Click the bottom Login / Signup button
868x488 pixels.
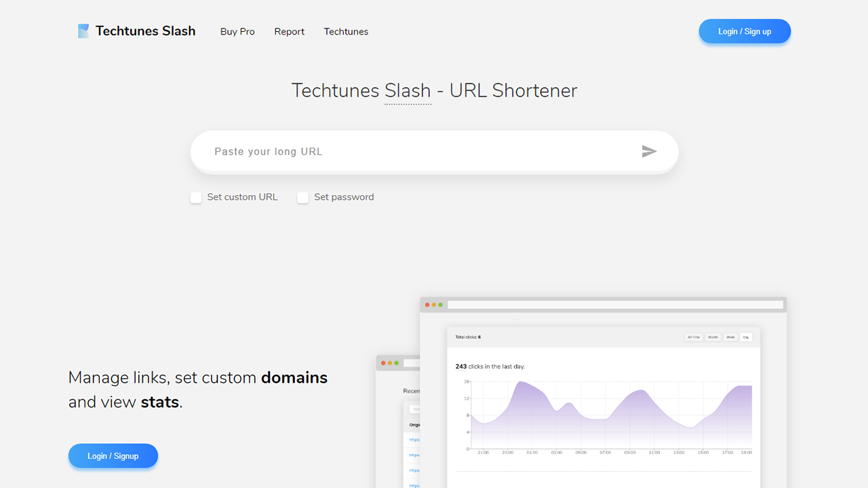pyautogui.click(x=113, y=456)
